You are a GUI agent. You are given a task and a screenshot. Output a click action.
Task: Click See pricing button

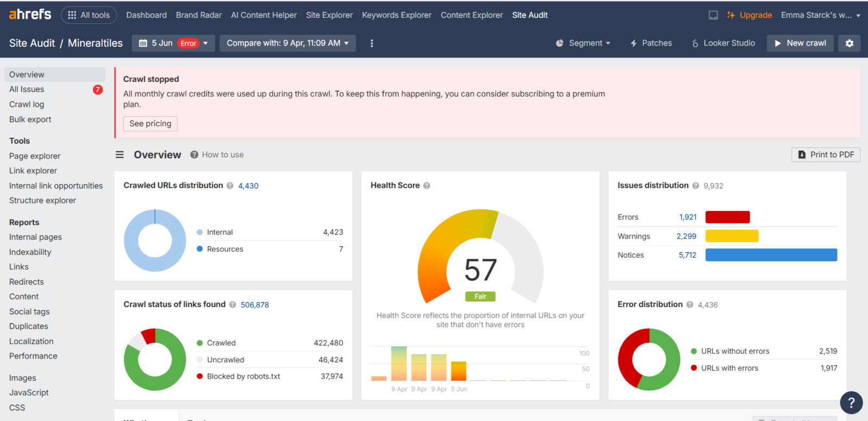[x=150, y=124]
